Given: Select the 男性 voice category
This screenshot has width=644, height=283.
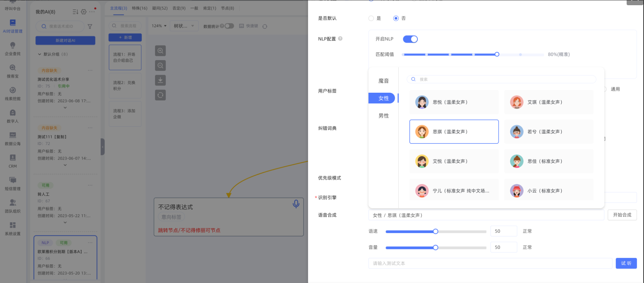Looking at the screenshot, I should tap(383, 116).
